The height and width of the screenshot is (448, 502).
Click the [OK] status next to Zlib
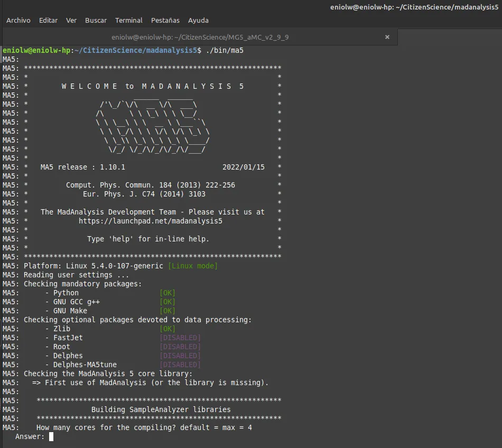[x=168, y=329]
